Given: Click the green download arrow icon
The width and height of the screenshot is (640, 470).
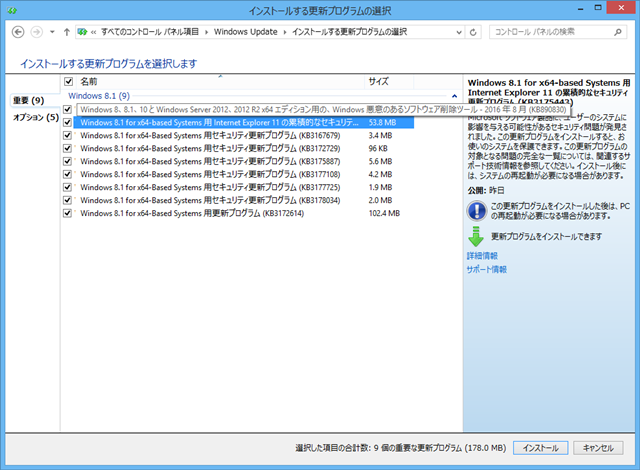Looking at the screenshot, I should tap(476, 237).
